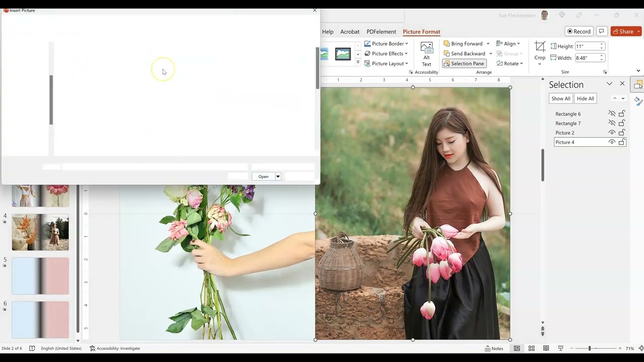
Task: Show the hidden Rectangle 6 object
Action: click(x=612, y=114)
